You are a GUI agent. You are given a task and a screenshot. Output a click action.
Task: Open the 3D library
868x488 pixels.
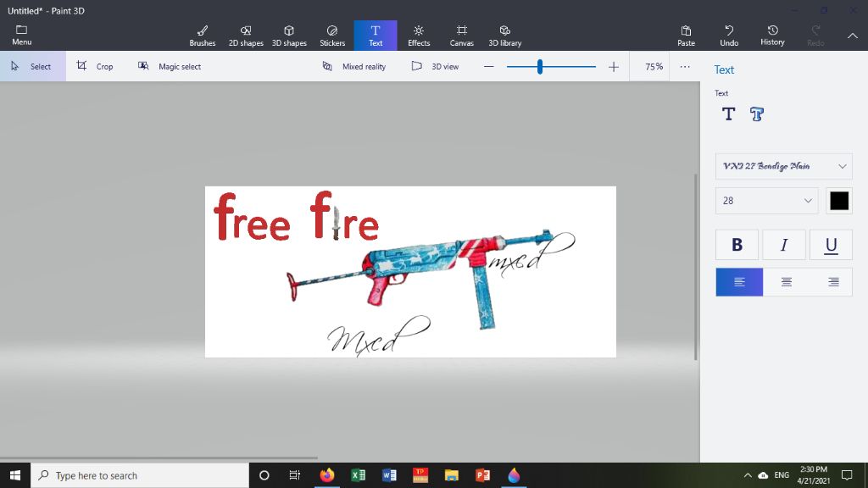(x=505, y=36)
